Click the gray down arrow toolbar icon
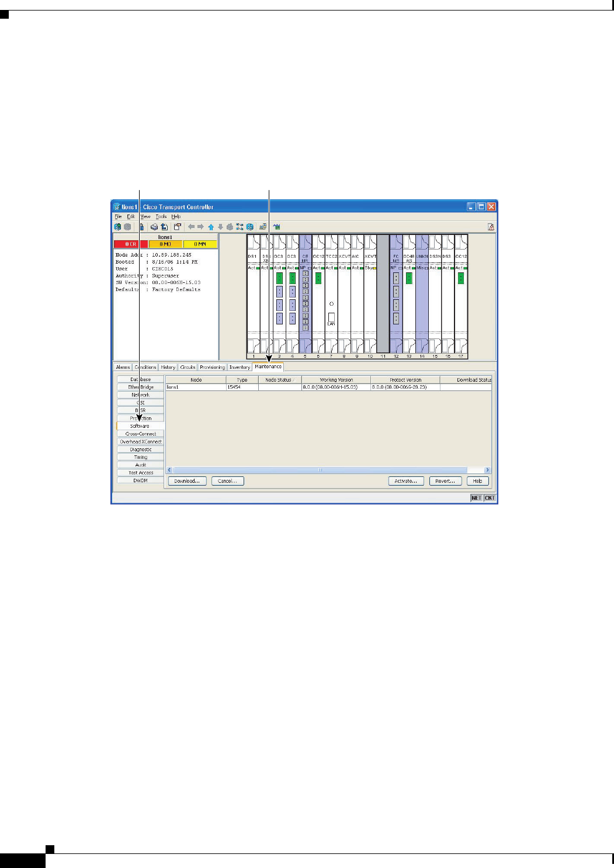Viewport: 614px width, 868px height. (x=220, y=227)
